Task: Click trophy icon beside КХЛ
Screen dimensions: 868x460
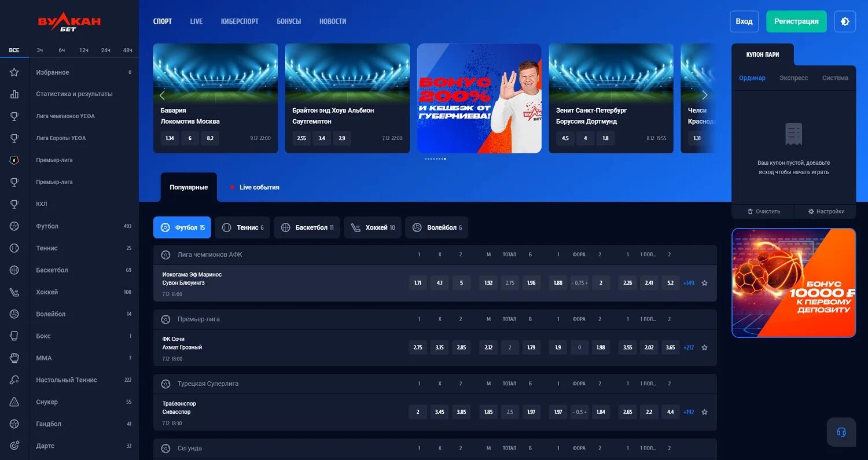Action: [14, 204]
